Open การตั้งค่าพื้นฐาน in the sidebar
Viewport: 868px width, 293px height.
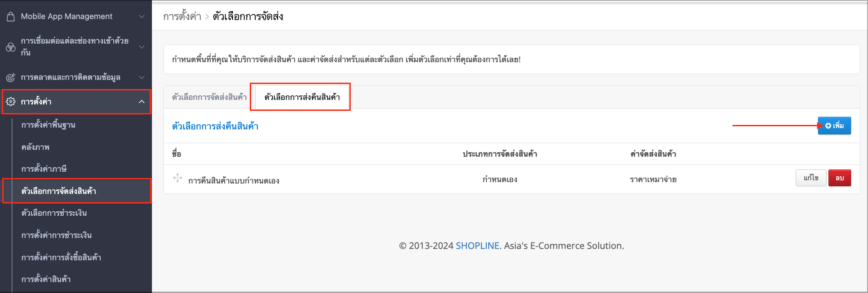tap(48, 125)
